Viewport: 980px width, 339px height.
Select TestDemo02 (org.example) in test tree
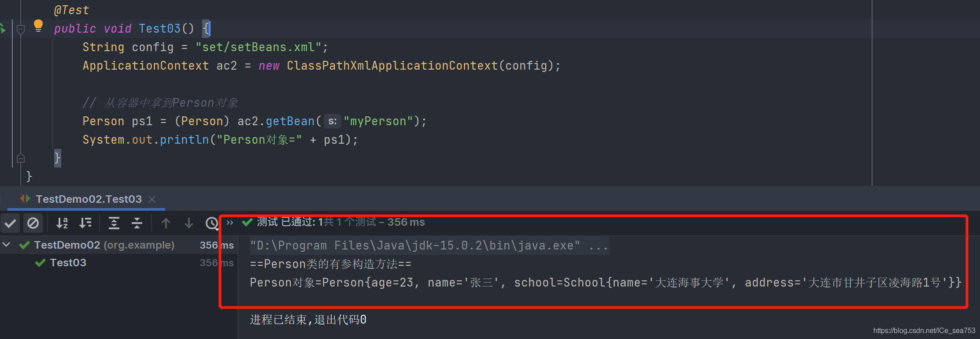104,245
